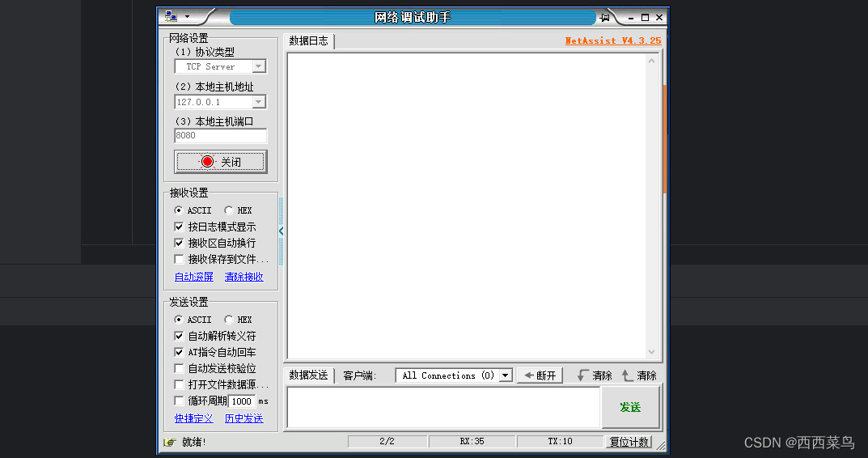The height and width of the screenshot is (458, 868).
Task: Click the 复位计数 reset counter button
Action: pos(629,442)
